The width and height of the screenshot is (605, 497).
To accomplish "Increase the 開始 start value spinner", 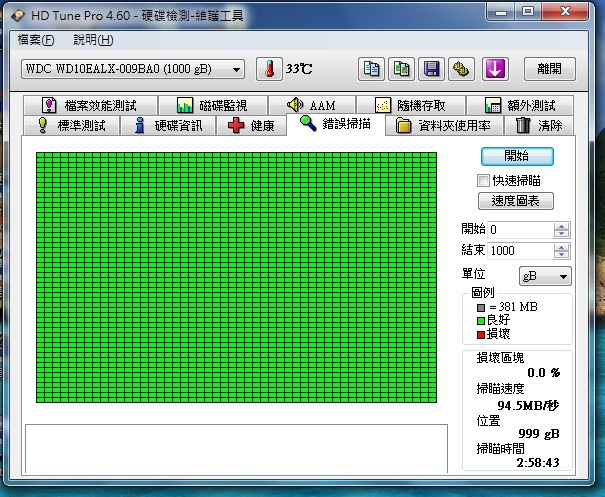I will click(561, 227).
